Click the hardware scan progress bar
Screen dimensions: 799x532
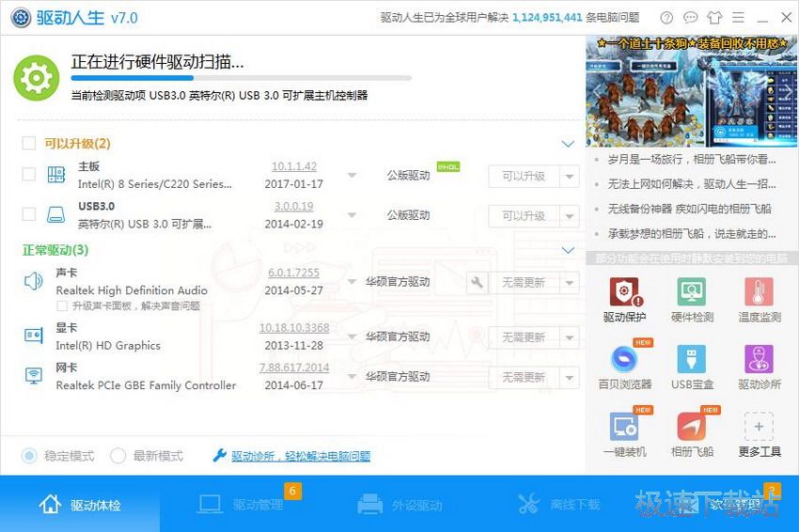pyautogui.click(x=241, y=78)
